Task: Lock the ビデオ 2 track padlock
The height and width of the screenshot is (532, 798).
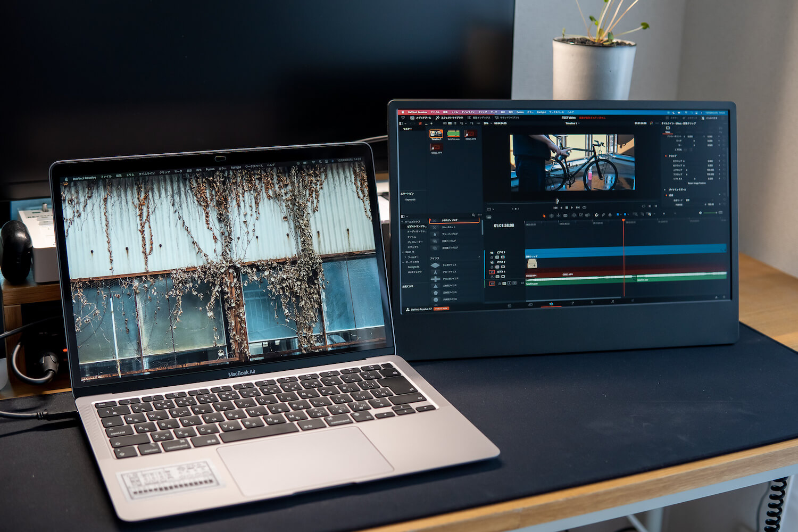Action: (492, 267)
